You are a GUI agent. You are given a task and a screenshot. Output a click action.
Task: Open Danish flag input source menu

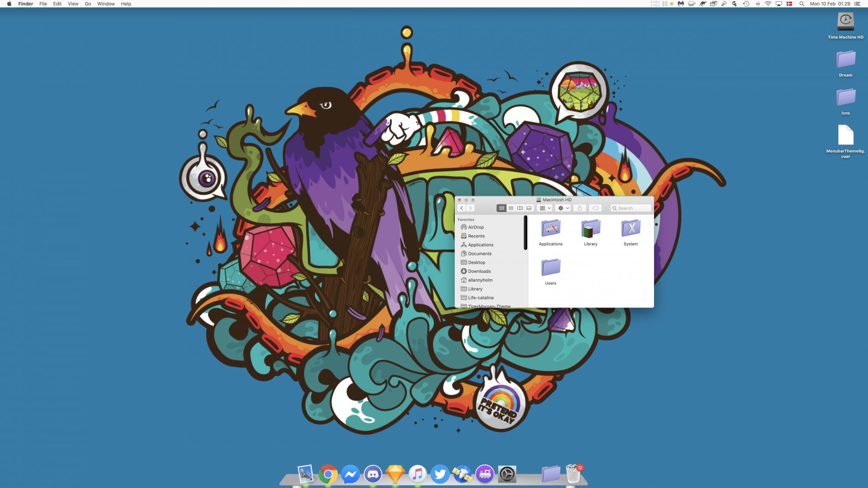click(x=789, y=4)
